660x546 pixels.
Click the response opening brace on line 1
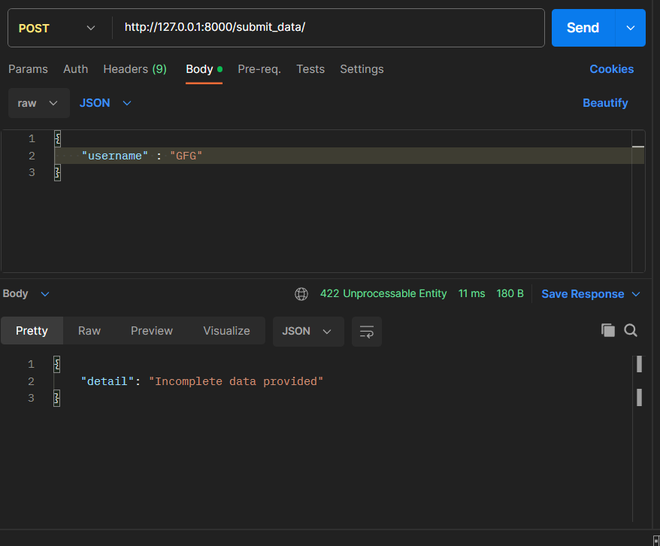tap(57, 364)
